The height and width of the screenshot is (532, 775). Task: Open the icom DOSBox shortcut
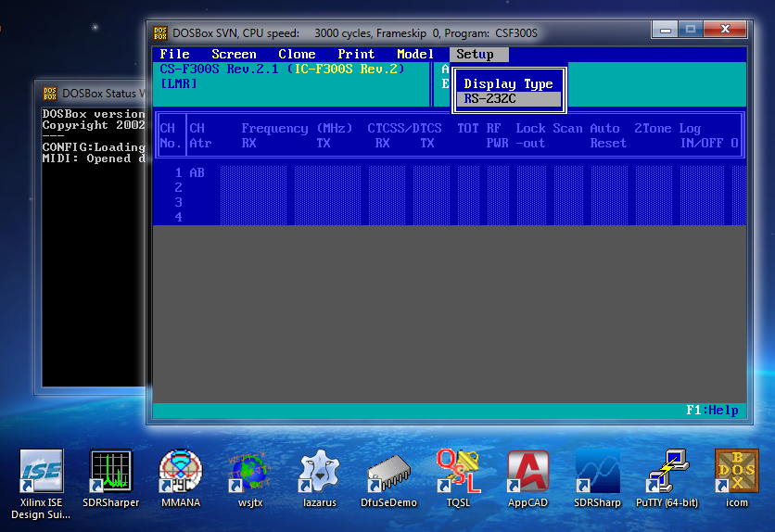736,472
